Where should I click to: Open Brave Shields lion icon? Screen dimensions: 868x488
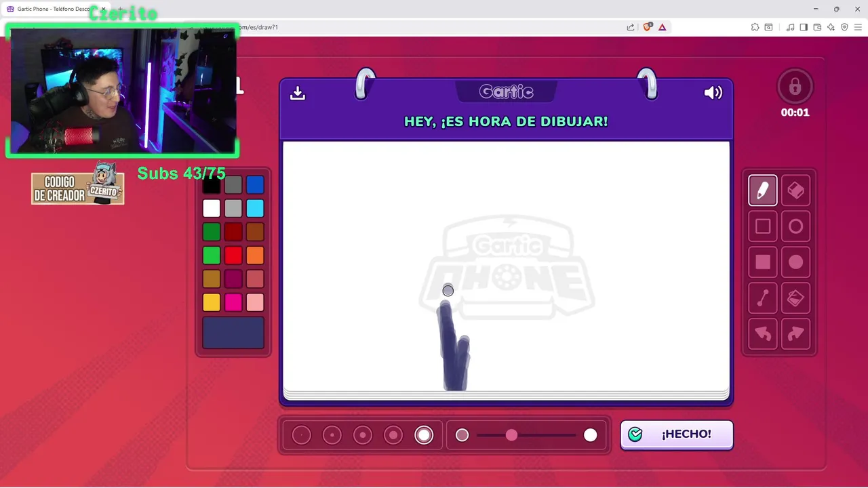647,27
